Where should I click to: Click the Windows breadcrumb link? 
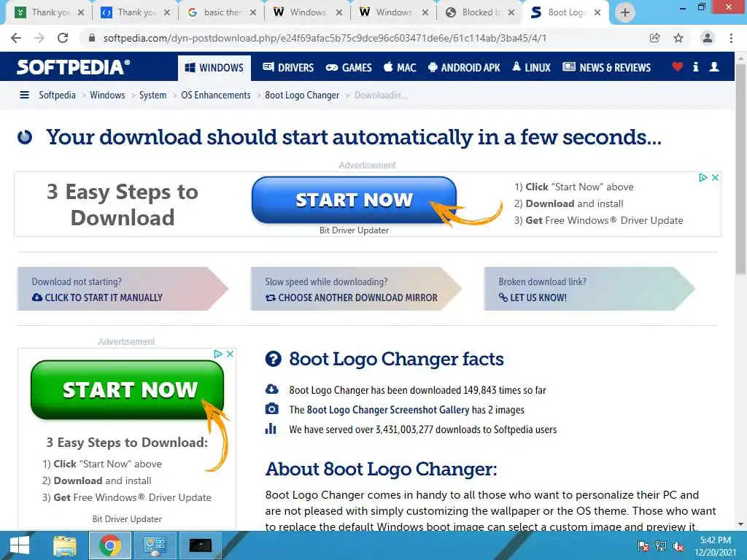point(107,96)
